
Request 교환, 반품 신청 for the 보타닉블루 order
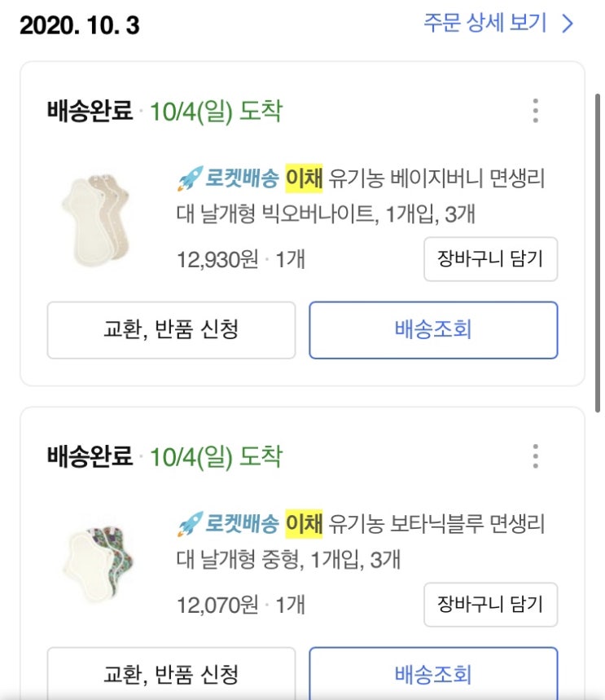pyautogui.click(x=171, y=675)
